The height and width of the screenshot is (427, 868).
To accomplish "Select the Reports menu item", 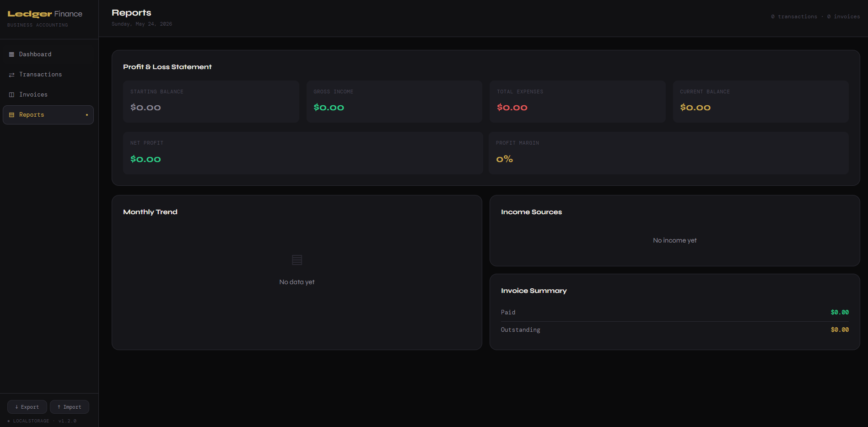I will pyautogui.click(x=48, y=115).
